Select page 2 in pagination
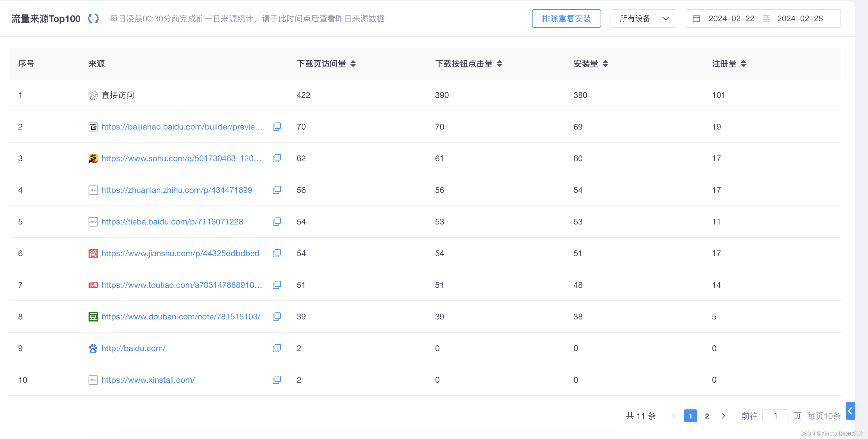The image size is (868, 439). pos(707,416)
